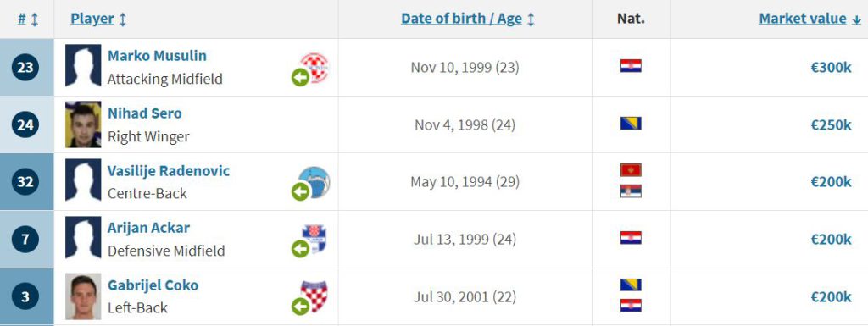Viewport: 868px width, 326px height.
Task: Click green transfer arrow beside Gabrijel Coko
Action: click(301, 307)
